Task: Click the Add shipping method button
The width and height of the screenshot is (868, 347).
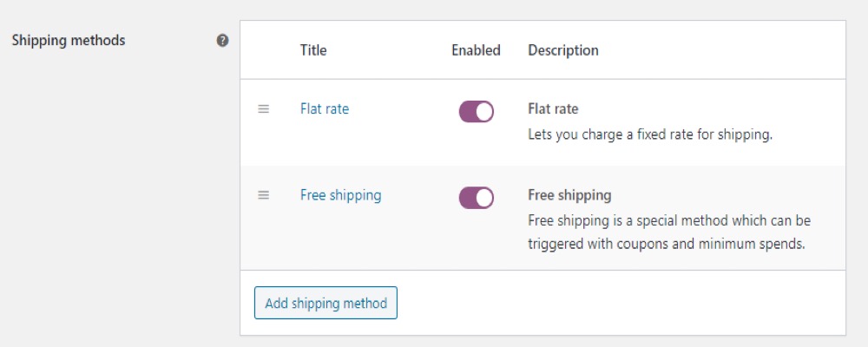Action: [x=325, y=303]
